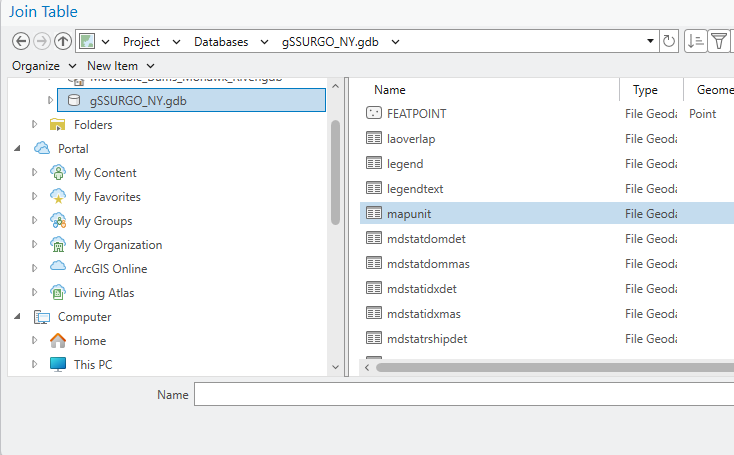The image size is (734, 455).
Task: Click the Living Atlas icon
Action: pyautogui.click(x=58, y=292)
